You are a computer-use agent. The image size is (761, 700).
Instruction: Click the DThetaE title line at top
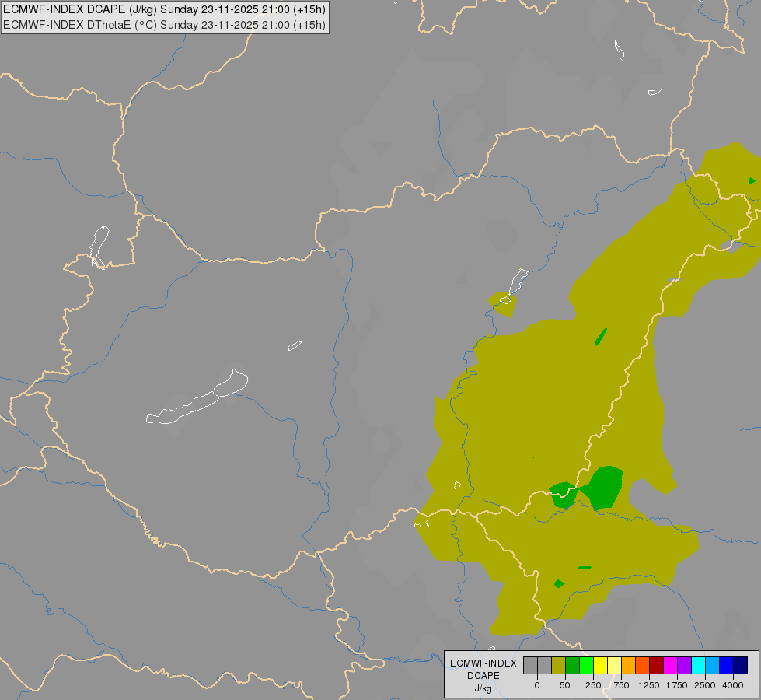pos(165,25)
